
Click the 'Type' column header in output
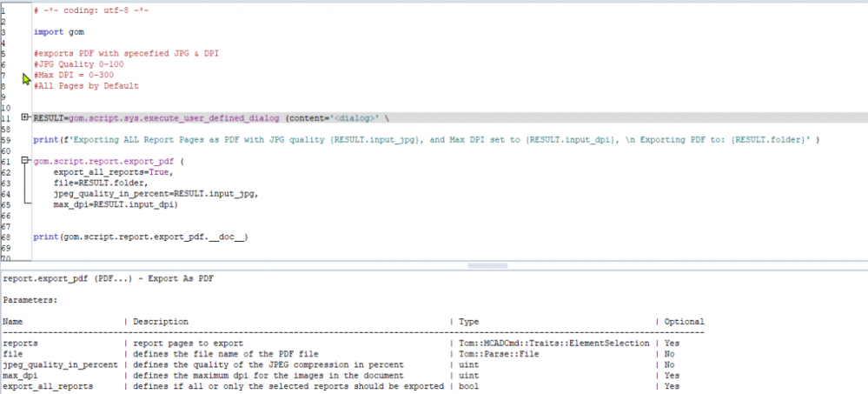(x=468, y=322)
